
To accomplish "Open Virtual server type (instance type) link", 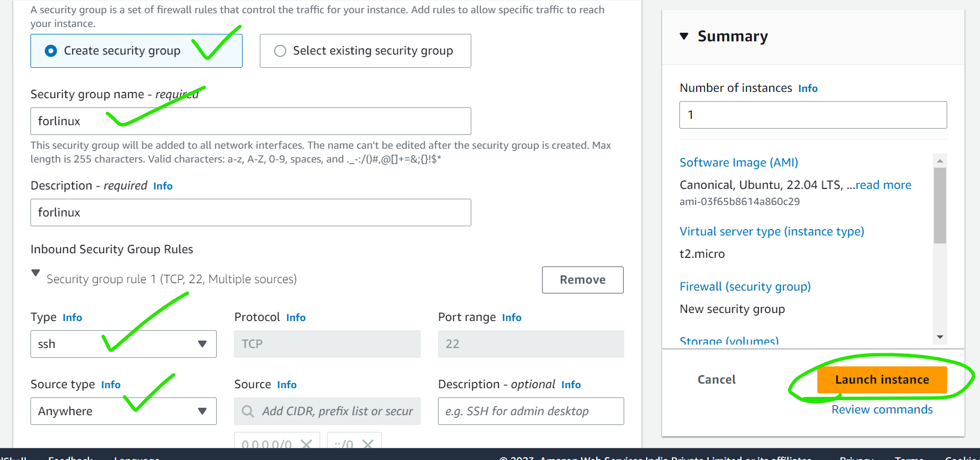I will click(x=772, y=231).
